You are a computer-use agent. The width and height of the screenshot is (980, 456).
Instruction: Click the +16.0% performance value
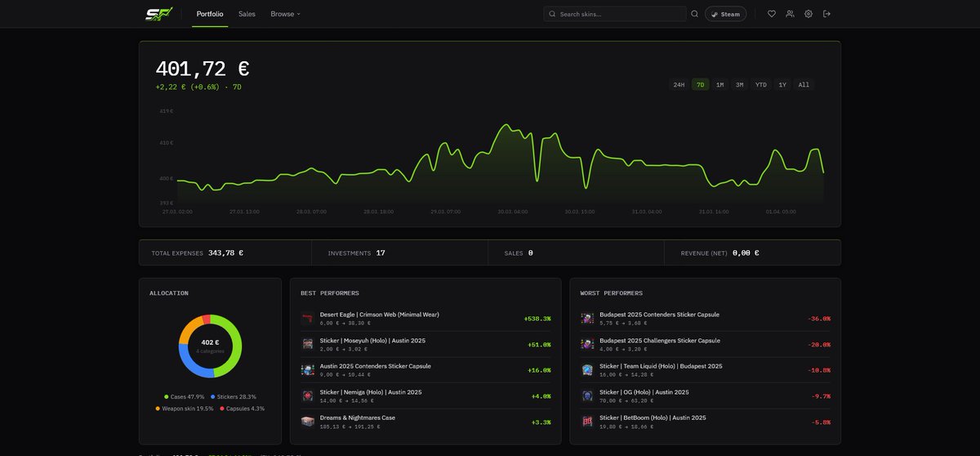[540, 370]
